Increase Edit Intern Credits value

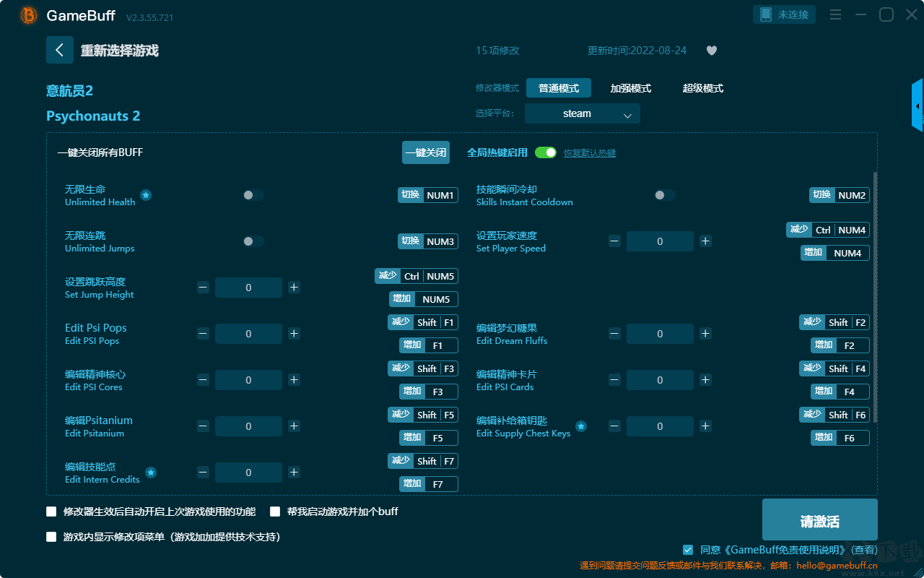tap(294, 473)
